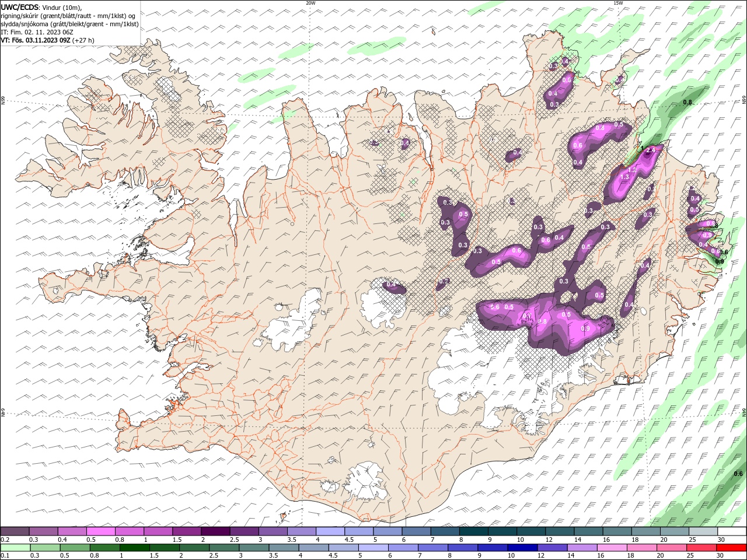Click the rain legend purple swatch at 12

[x=553, y=548]
